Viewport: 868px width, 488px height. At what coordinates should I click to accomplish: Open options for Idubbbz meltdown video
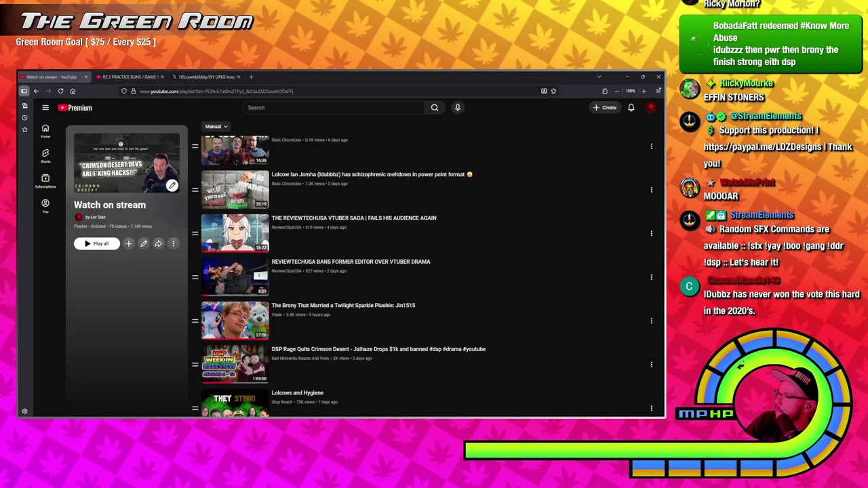651,189
